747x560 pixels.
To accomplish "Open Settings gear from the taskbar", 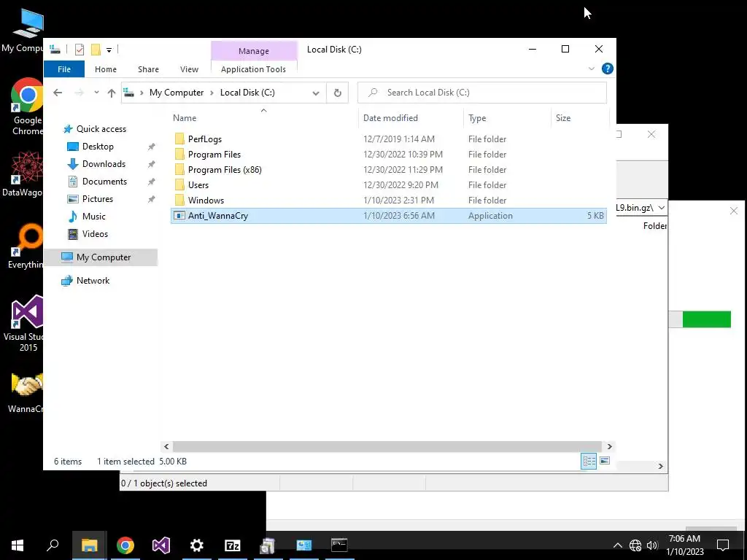I will (x=197, y=545).
